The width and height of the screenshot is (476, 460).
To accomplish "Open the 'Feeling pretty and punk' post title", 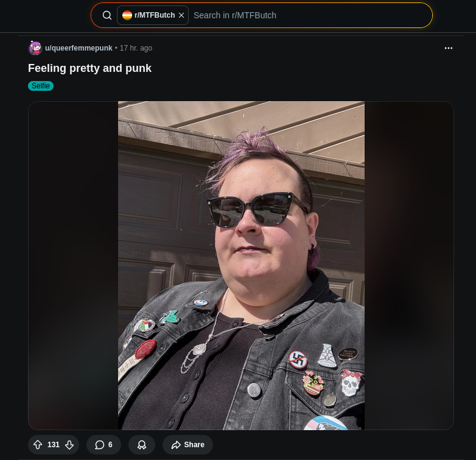I will coord(89,68).
